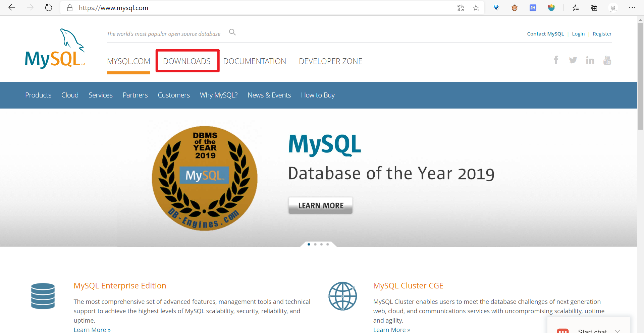Click the translate page icon in address bar
This screenshot has height=333, width=644.
tap(461, 8)
